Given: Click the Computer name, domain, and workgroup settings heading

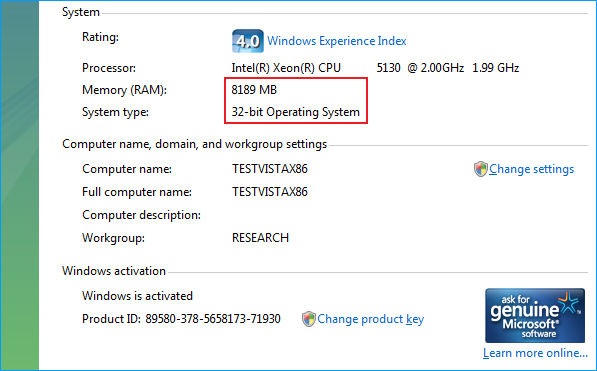Looking at the screenshot, I should (x=195, y=144).
